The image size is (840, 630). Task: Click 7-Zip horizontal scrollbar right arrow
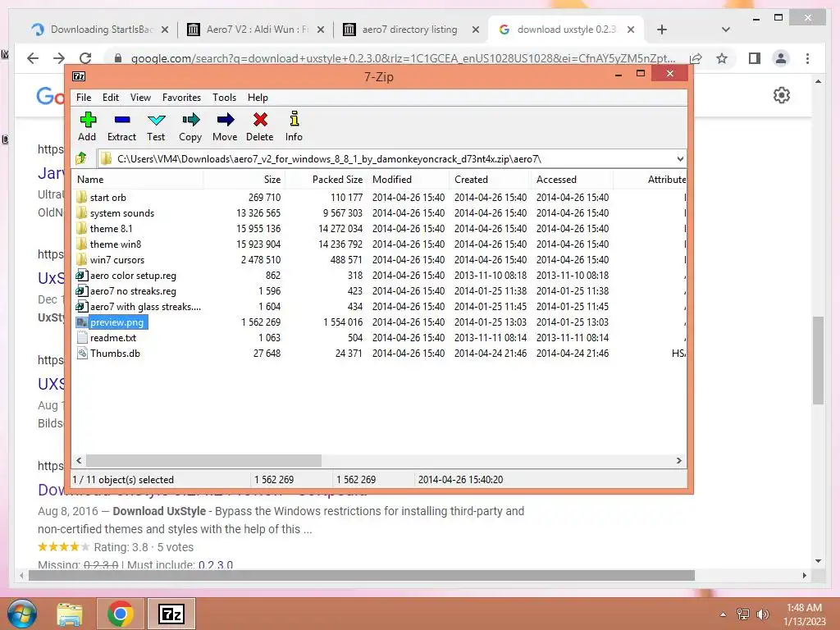coord(679,461)
